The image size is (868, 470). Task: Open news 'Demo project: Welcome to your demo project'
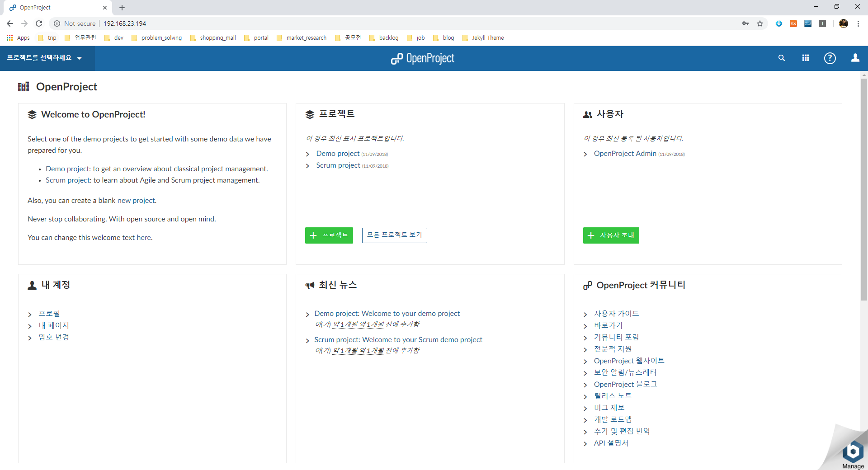(x=387, y=314)
